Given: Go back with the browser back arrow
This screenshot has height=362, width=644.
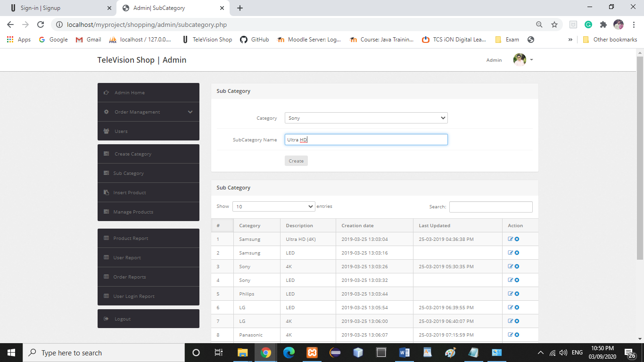Looking at the screenshot, I should click(10, 25).
